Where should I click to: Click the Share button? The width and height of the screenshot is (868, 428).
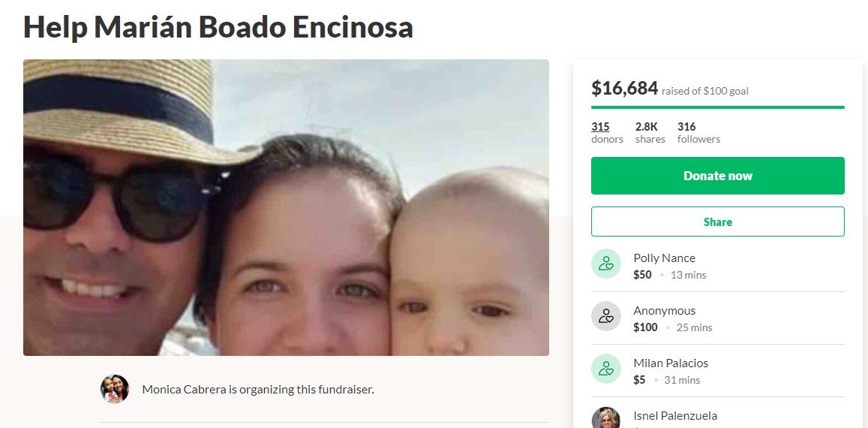717,222
